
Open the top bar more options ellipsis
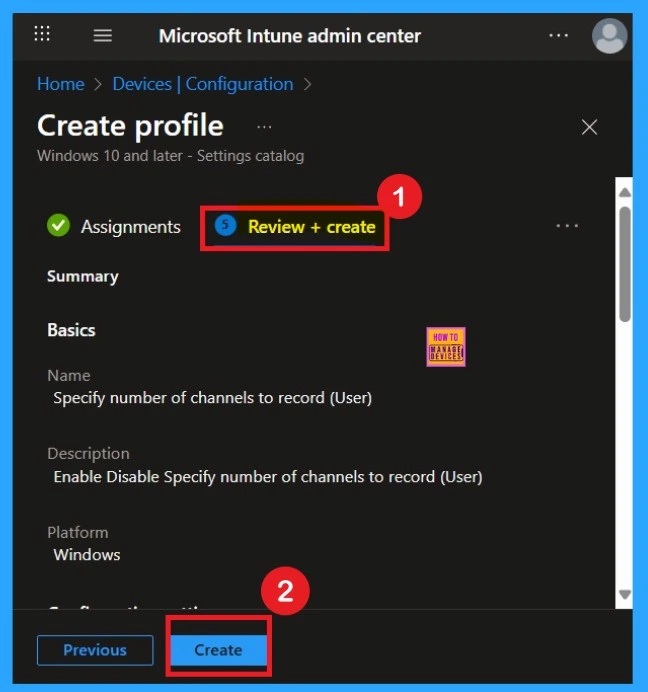558,35
